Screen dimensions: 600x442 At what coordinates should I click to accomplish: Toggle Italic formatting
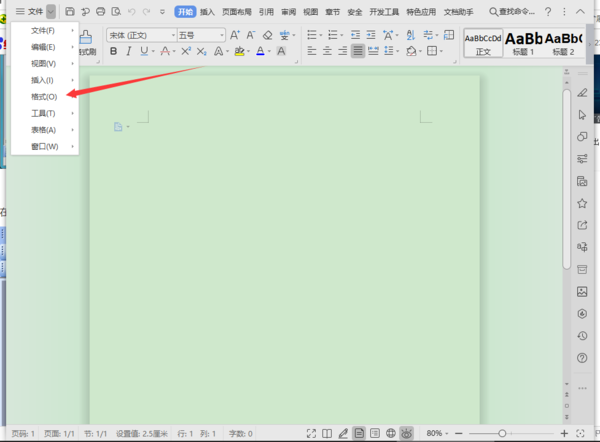pos(129,51)
